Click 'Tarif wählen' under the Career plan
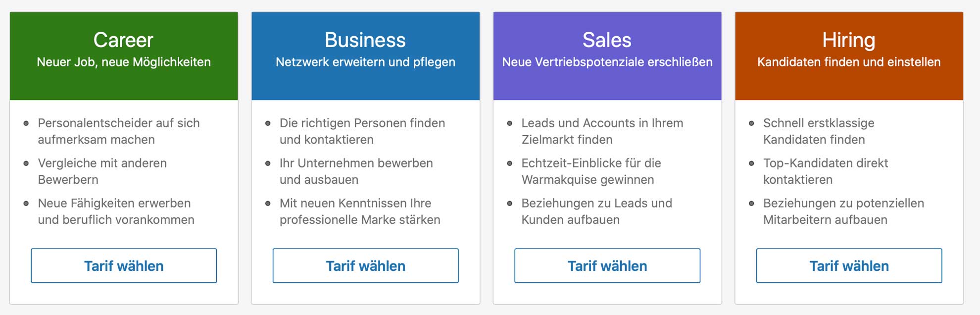 124,265
